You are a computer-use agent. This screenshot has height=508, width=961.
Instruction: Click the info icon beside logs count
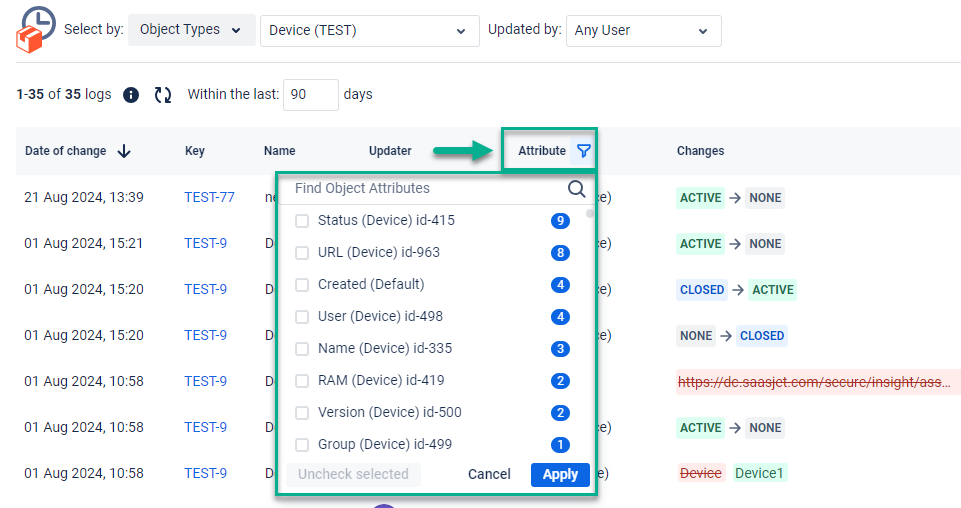[130, 95]
